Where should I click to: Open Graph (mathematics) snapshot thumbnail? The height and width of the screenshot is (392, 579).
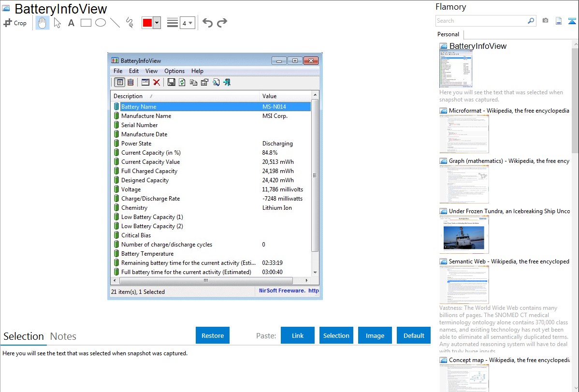[464, 184]
